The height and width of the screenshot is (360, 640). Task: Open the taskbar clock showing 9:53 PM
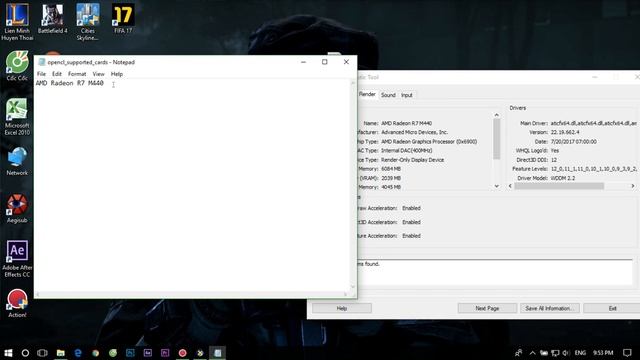[x=603, y=353]
